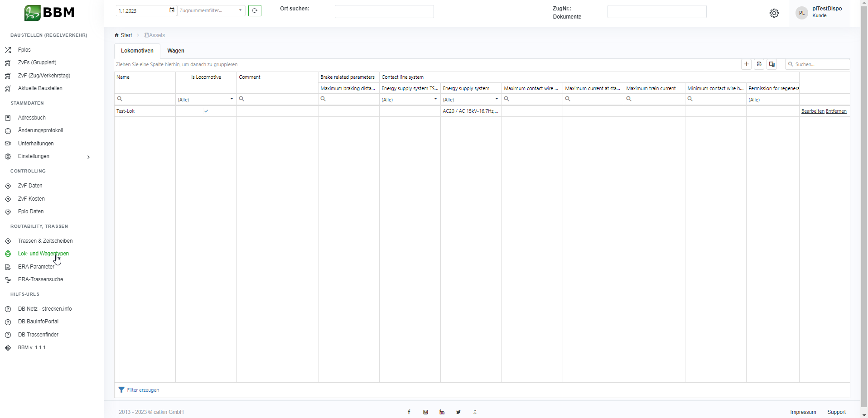Screen dimensions: 868x418
Task: Click the Twitter icon in footer
Action: (x=458, y=412)
